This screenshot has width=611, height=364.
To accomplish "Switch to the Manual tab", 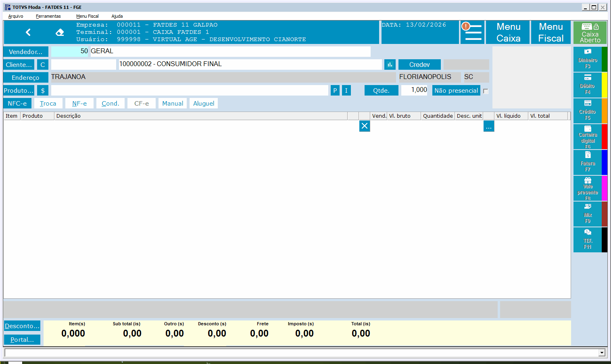I will (x=173, y=103).
